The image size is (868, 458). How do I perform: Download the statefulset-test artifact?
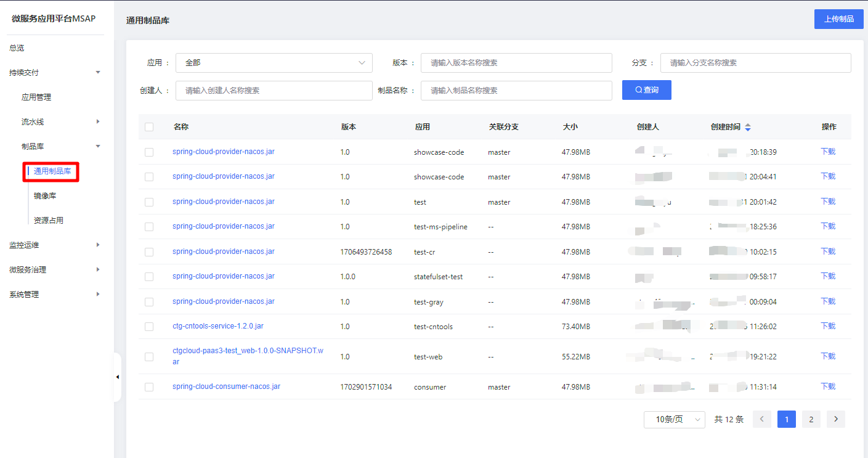coord(828,276)
